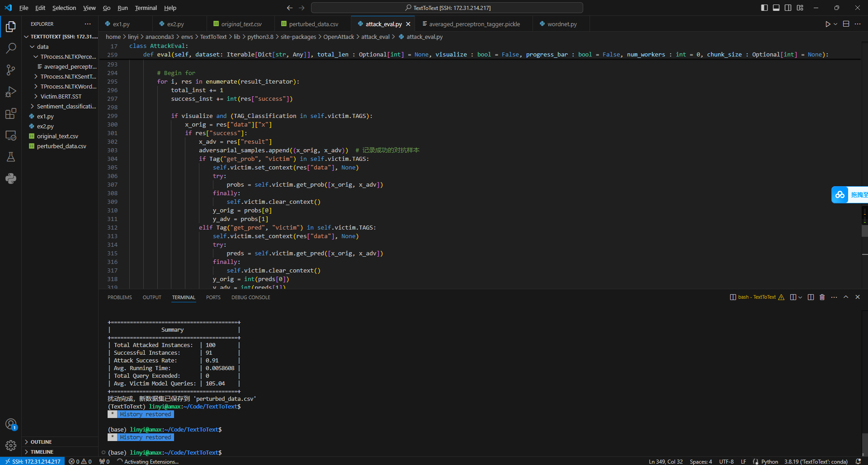Expand the TProcess.NLTKWord... folder
868x465 pixels.
pyautogui.click(x=61, y=86)
